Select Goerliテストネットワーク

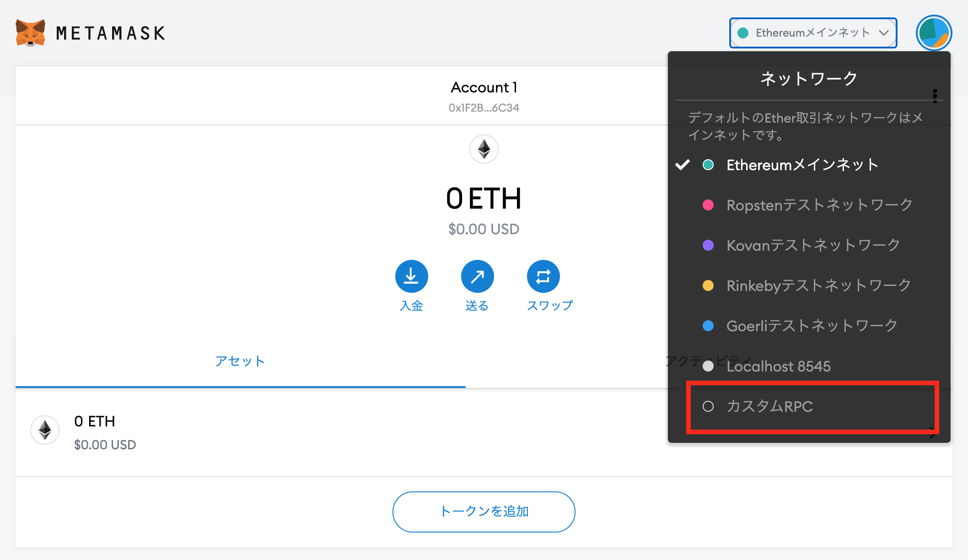[x=809, y=326]
